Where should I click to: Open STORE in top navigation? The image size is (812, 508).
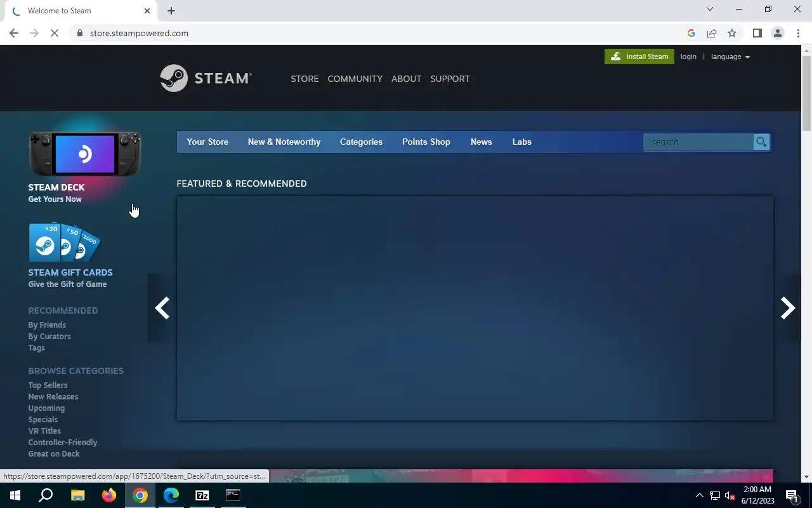click(304, 79)
